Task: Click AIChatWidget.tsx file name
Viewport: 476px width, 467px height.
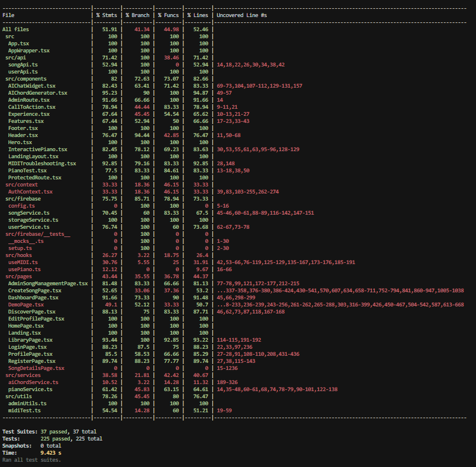Action: [x=32, y=86]
